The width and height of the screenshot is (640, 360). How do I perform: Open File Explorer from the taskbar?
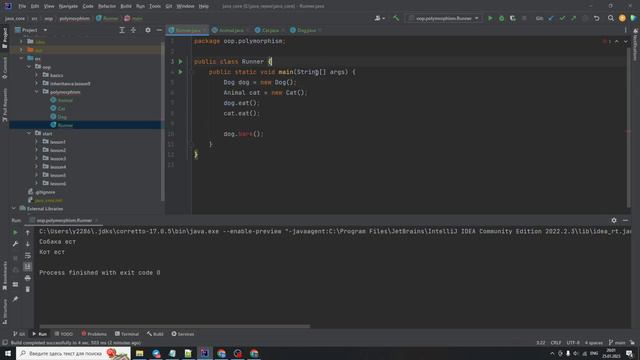[140, 353]
